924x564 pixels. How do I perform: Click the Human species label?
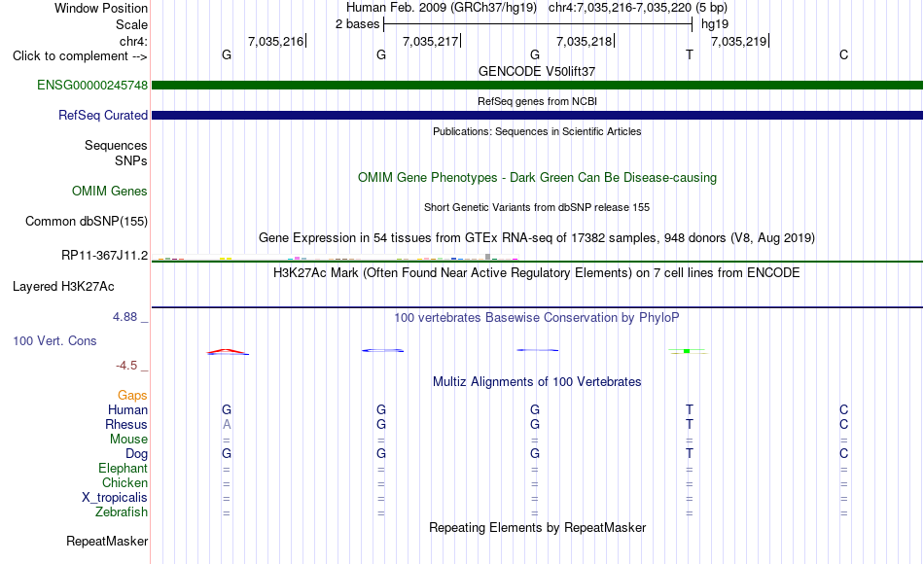127,409
